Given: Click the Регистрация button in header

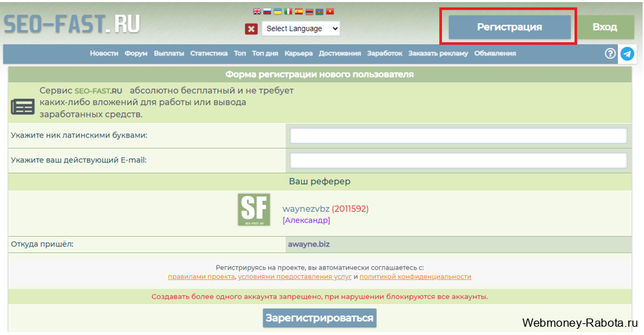Looking at the screenshot, I should click(x=509, y=27).
